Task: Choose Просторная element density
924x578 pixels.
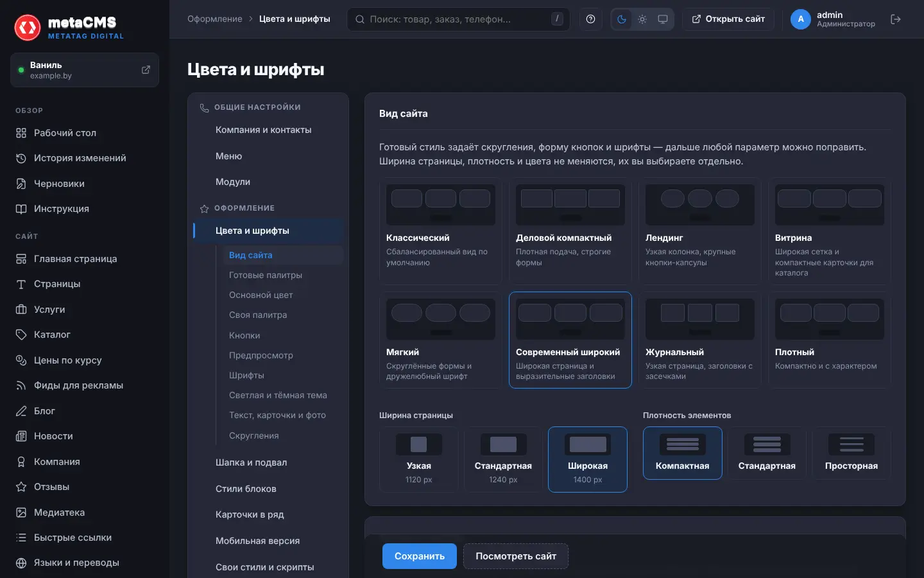Action: (851, 453)
